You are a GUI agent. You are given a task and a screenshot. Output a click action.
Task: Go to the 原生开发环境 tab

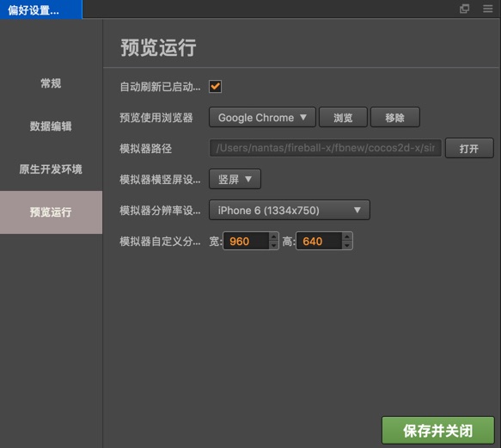pos(51,169)
